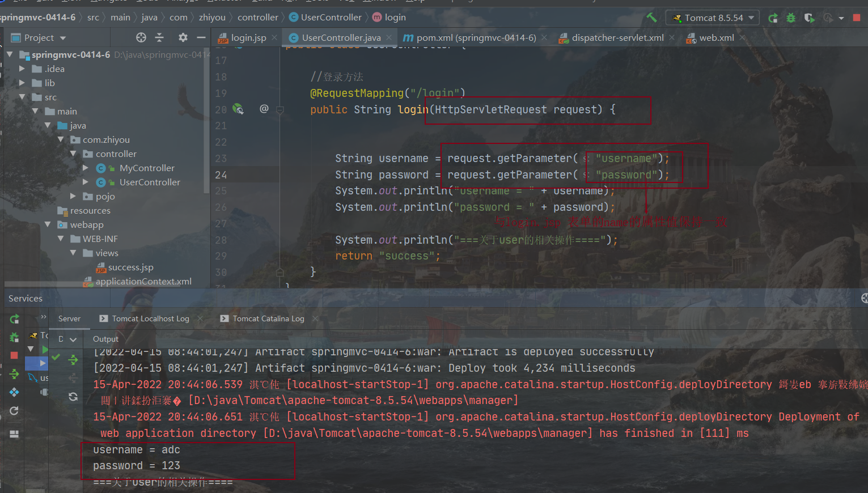Select applicationContext.xml in the project tree
Image resolution: width=868 pixels, height=493 pixels.
point(143,281)
